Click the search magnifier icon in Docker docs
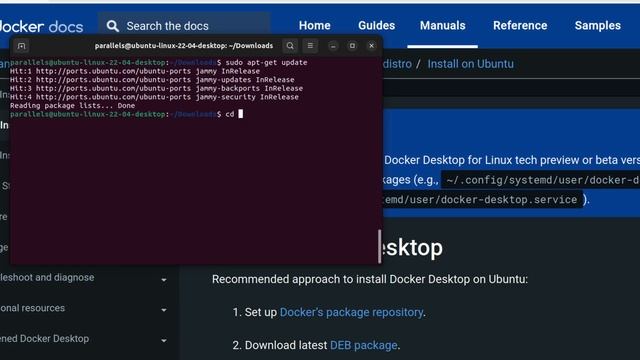The height and width of the screenshot is (360, 640). [x=113, y=26]
